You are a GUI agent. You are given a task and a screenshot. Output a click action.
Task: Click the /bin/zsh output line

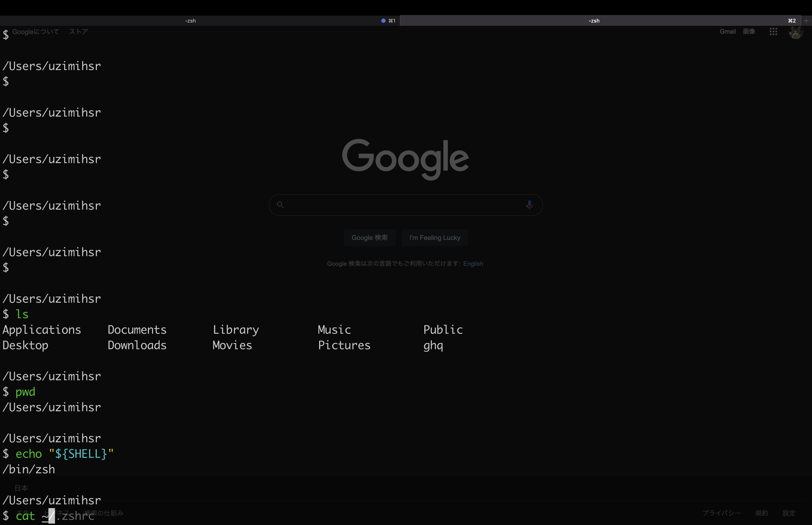(29, 470)
